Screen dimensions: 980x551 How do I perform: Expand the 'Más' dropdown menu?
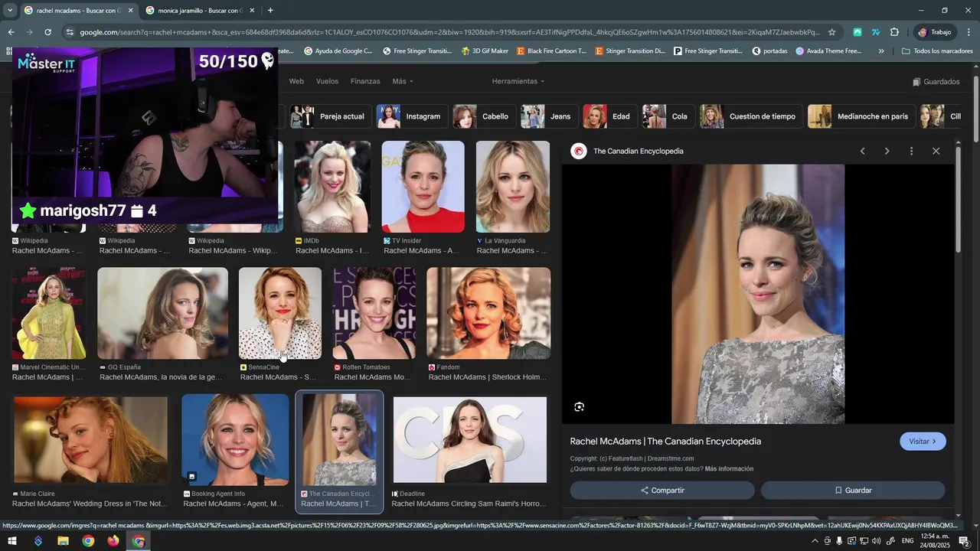[x=403, y=81]
